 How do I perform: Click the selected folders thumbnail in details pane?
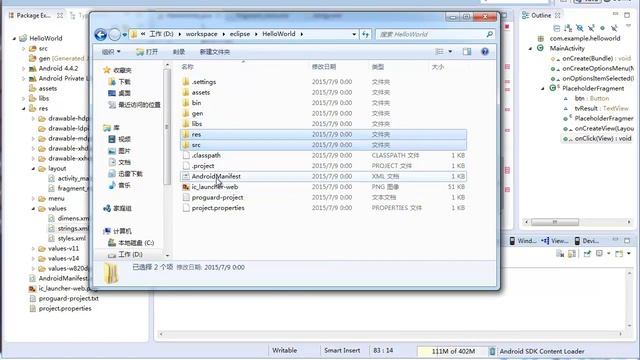click(111, 273)
